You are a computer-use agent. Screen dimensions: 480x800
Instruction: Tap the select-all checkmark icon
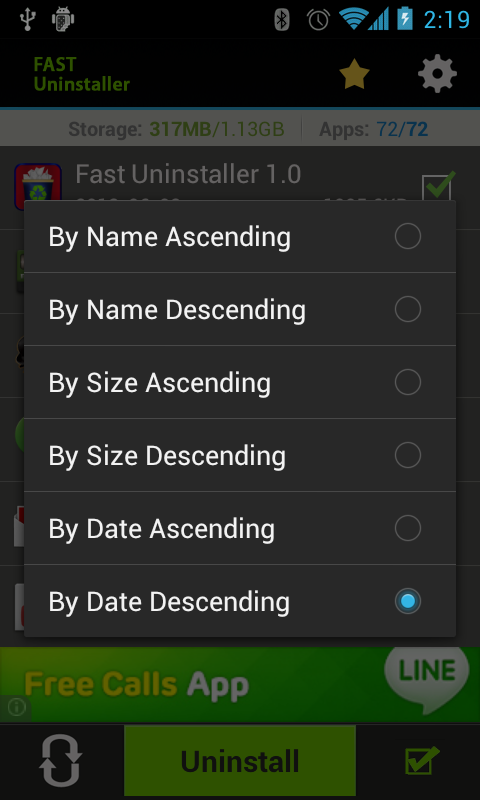click(x=421, y=761)
